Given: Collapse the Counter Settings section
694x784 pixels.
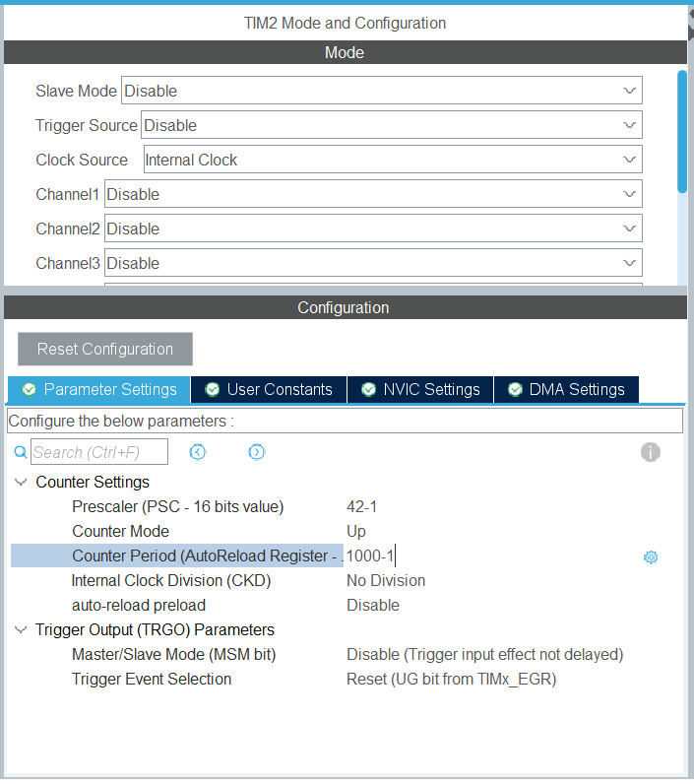Looking at the screenshot, I should pos(21,483).
